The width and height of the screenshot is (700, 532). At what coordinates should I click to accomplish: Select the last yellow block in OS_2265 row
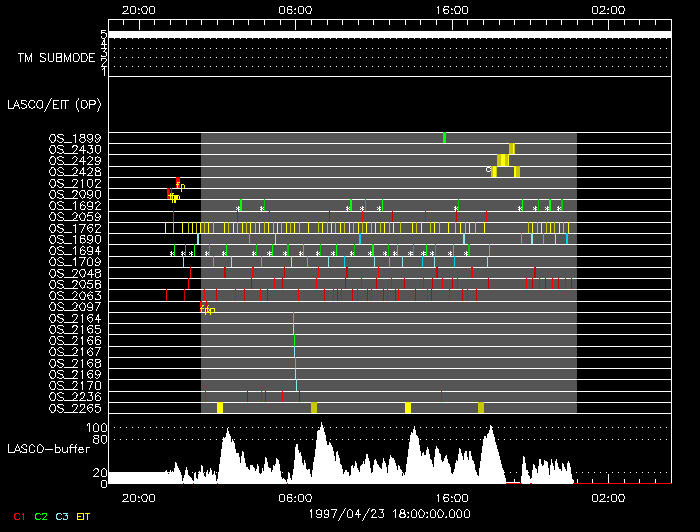tap(481, 407)
